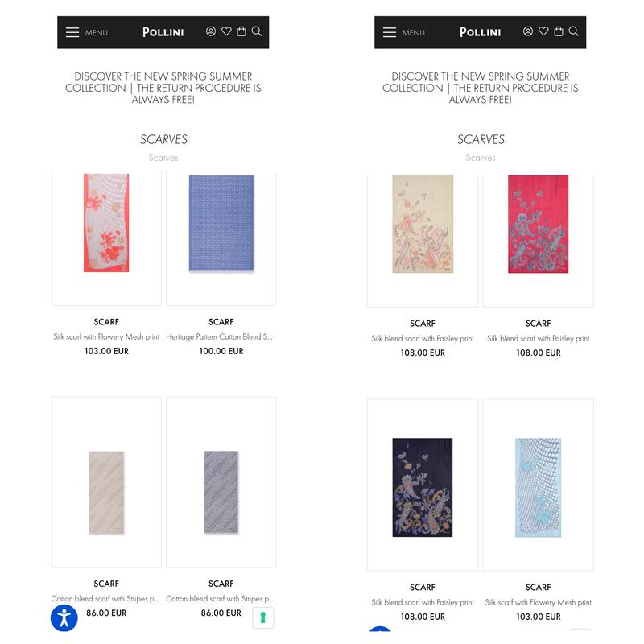This screenshot has width=644, height=644.
Task: View the navy Paisley print scarf image
Action: [x=423, y=488]
